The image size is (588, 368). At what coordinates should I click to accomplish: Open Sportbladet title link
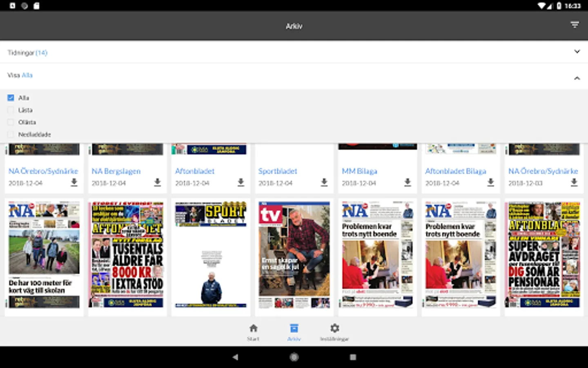point(278,171)
